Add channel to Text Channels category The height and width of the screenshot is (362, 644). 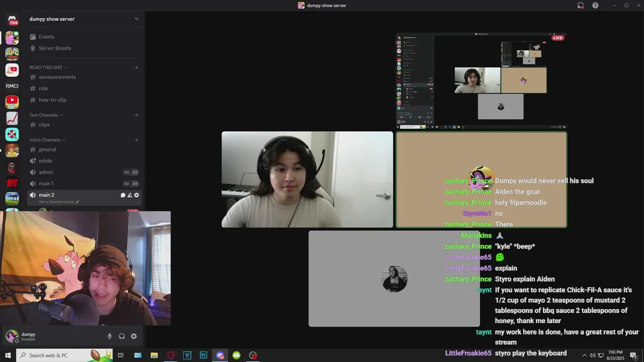pyautogui.click(x=136, y=115)
